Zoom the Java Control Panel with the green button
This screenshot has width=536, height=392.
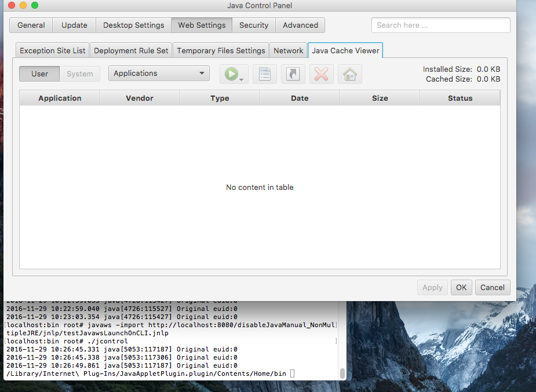(x=35, y=5)
